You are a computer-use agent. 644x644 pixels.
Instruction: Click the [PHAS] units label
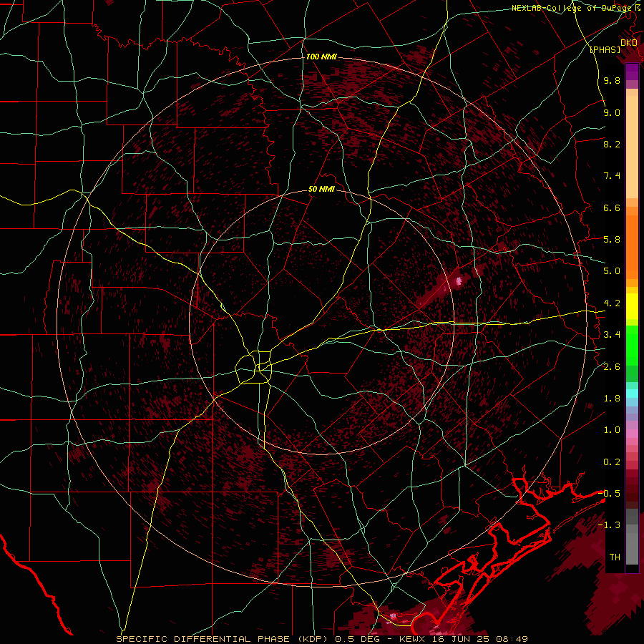pos(605,50)
